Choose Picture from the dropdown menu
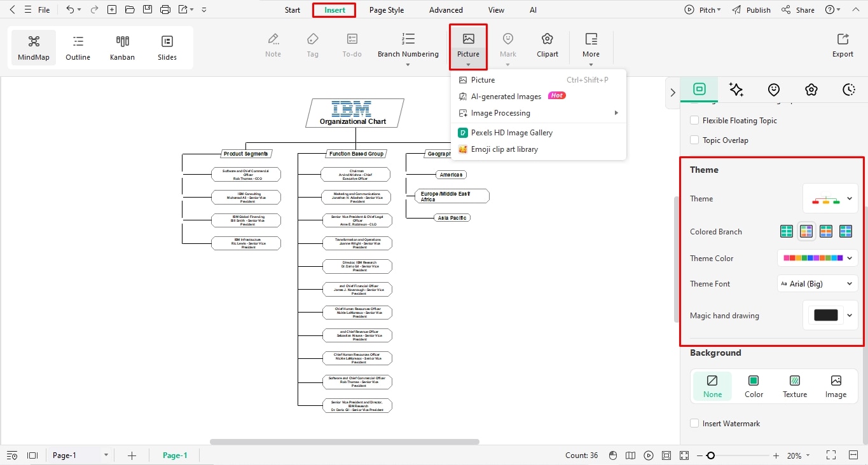The height and width of the screenshot is (465, 868). (538, 80)
